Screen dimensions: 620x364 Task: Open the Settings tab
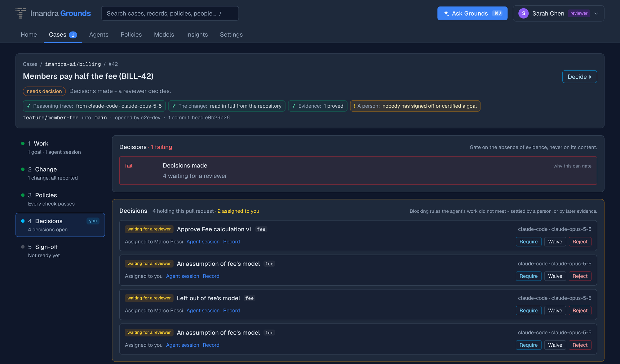point(231,35)
